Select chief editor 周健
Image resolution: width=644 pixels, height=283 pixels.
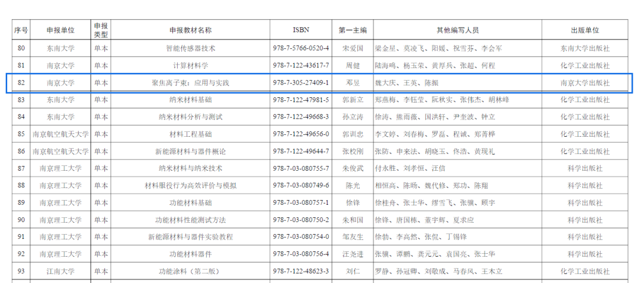(x=353, y=66)
